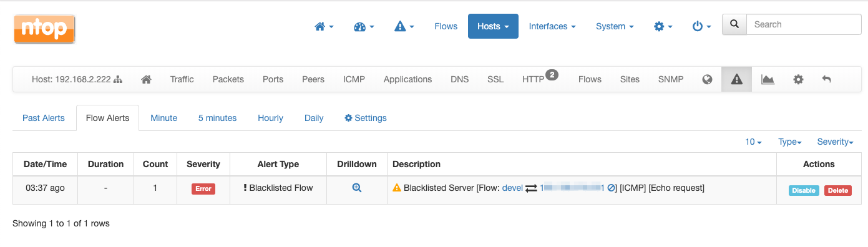
Task: Switch to Past Alerts tab
Action: [44, 118]
